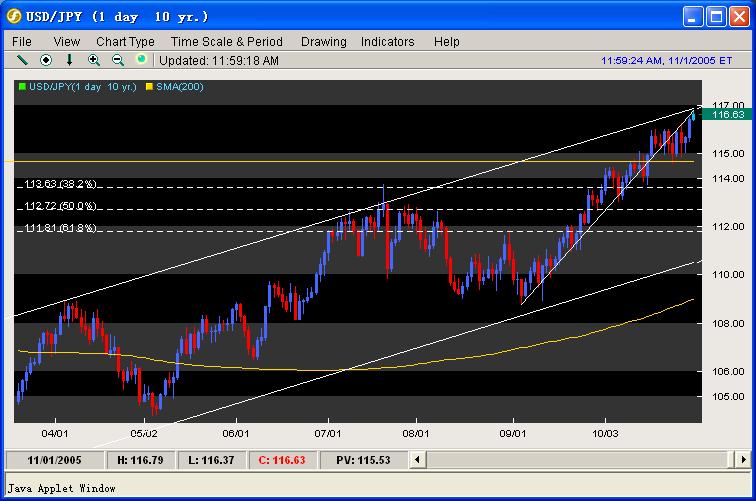
Task: Click the C: 116.63 close value box
Action: [282, 460]
